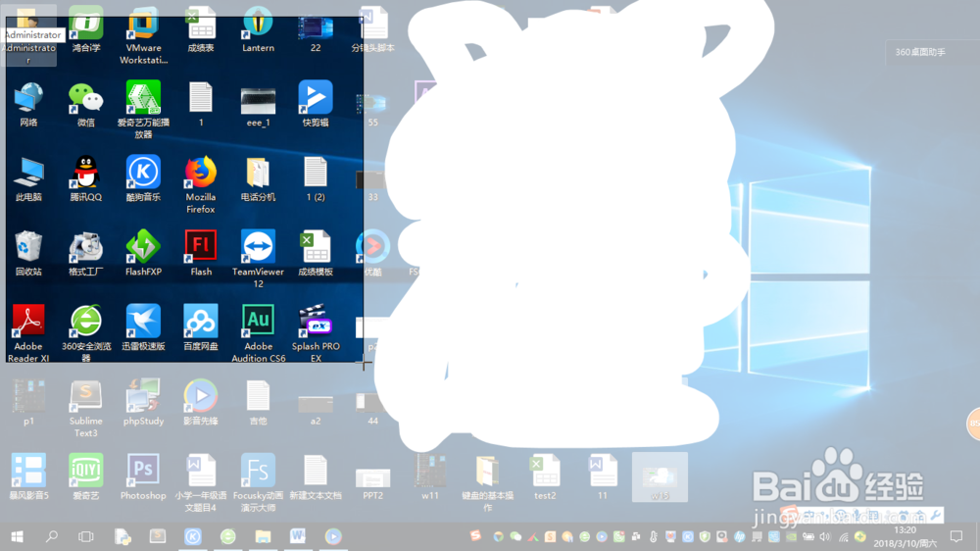Select the 小学一年级语文题目4 Word document
The image size is (980, 551).
click(x=201, y=482)
